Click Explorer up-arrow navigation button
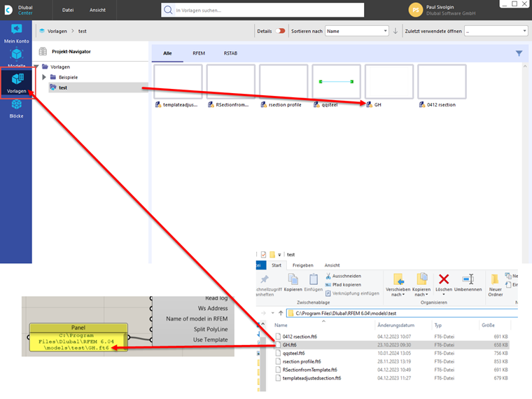 click(281, 313)
